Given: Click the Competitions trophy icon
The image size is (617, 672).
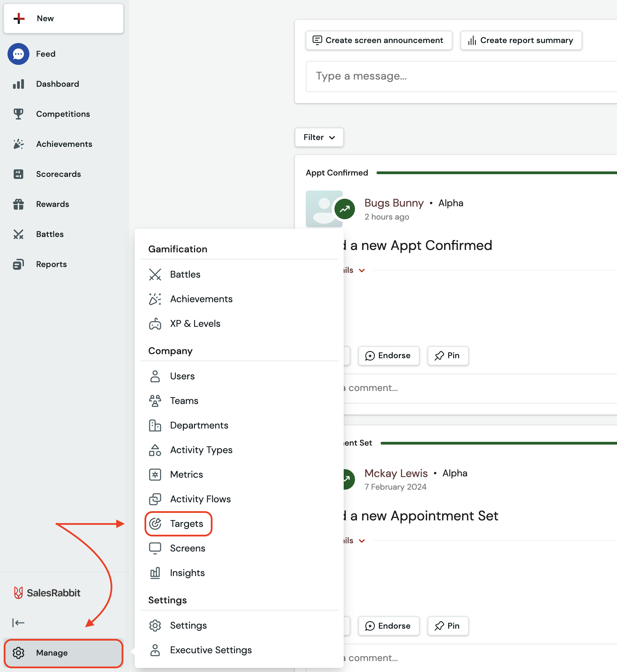Looking at the screenshot, I should coord(18,114).
